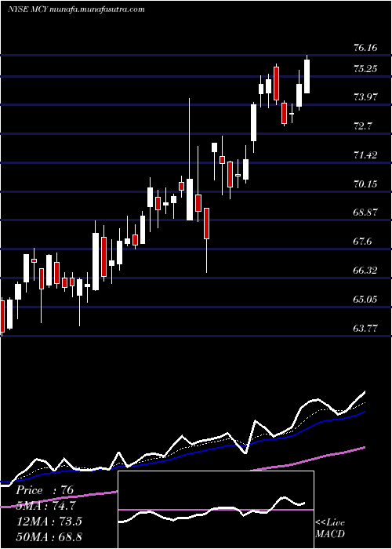Select the 70.15 price level label
Image resolution: width=392 pixels, height=549 pixels.
coord(365,184)
